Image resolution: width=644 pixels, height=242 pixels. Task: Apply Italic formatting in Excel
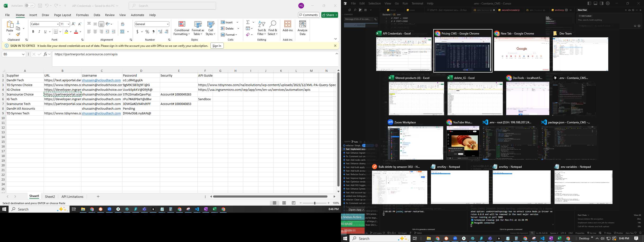39,32
